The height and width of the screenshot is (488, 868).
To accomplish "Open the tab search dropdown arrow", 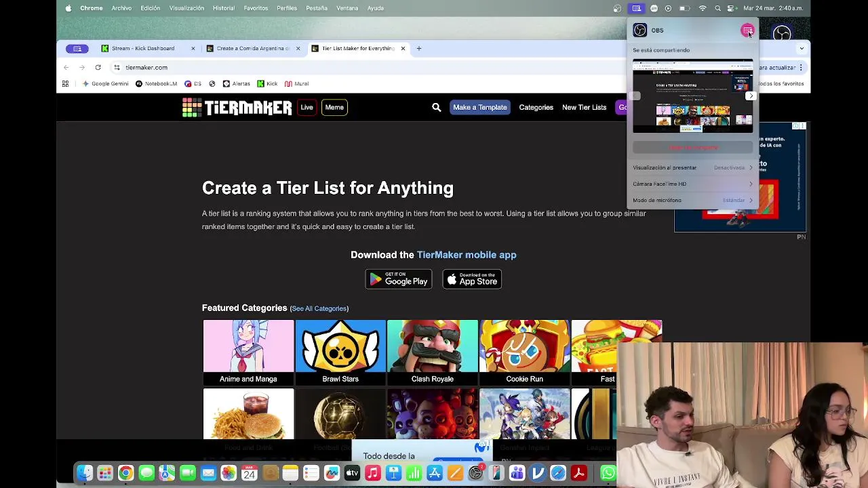I will (802, 48).
